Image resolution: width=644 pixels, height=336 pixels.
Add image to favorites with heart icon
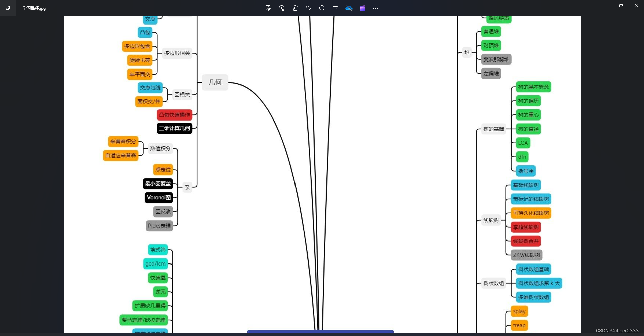tap(309, 8)
